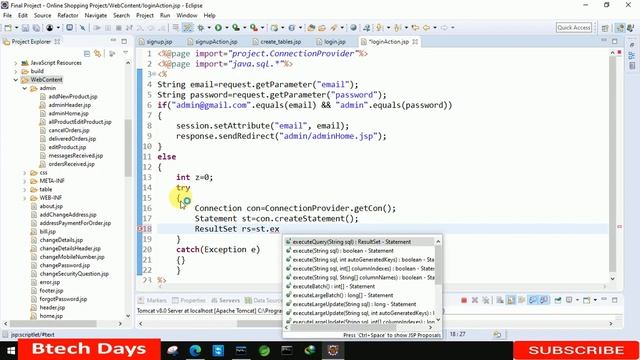The height and width of the screenshot is (360, 640).
Task: Click the Quick Access field
Action: [574, 28]
